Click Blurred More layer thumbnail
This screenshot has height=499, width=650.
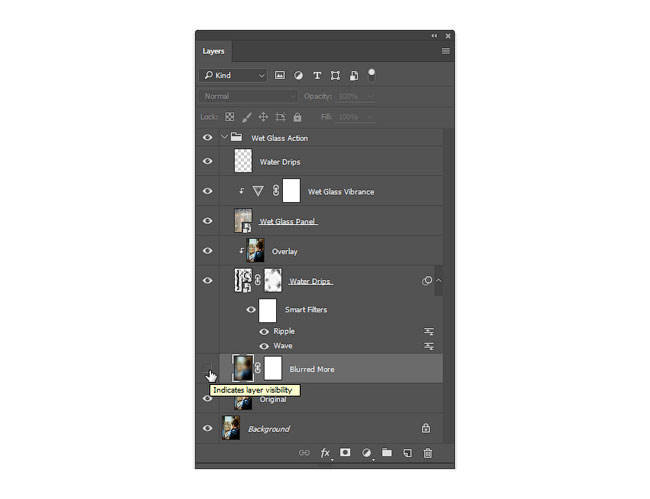243,368
